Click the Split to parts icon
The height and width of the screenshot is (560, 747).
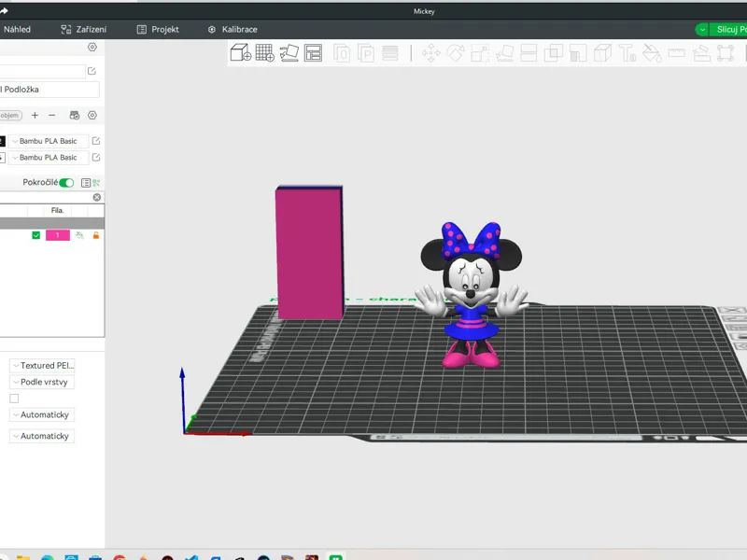pos(366,53)
